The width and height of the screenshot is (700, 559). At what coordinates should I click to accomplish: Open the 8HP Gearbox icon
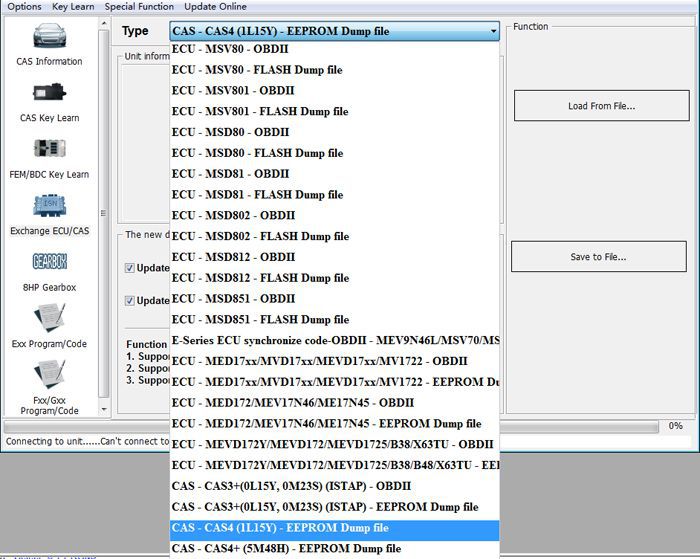pos(49,263)
